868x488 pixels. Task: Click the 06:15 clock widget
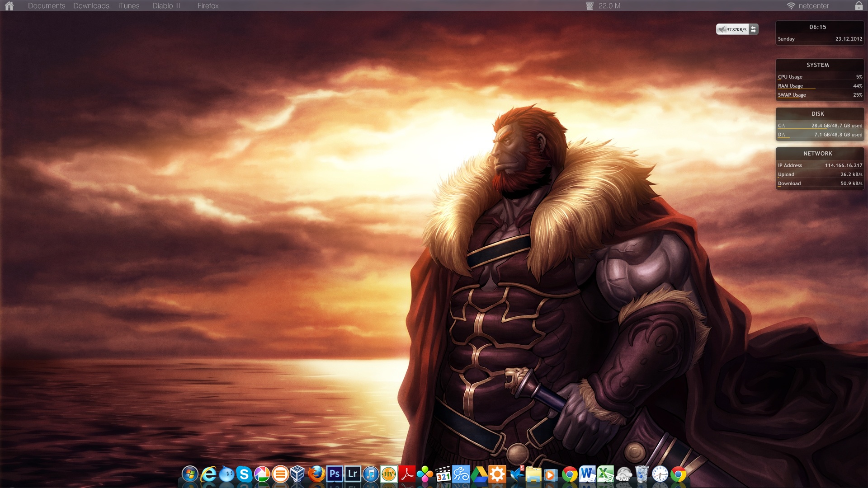(x=817, y=27)
